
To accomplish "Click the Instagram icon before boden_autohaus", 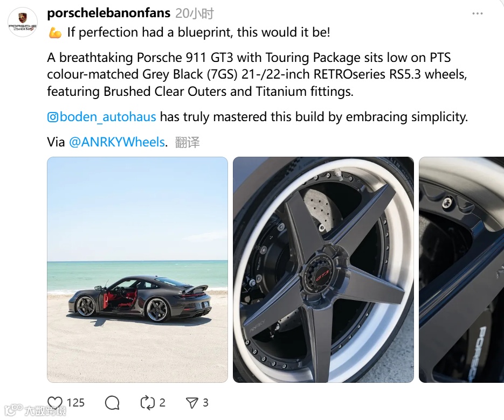I will 53,117.
